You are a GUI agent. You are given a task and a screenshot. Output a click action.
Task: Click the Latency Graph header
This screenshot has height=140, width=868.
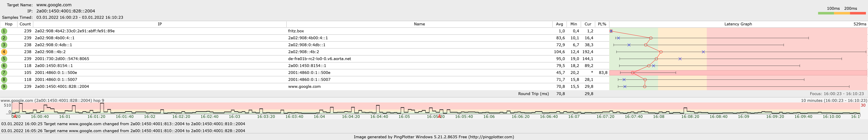click(x=738, y=24)
